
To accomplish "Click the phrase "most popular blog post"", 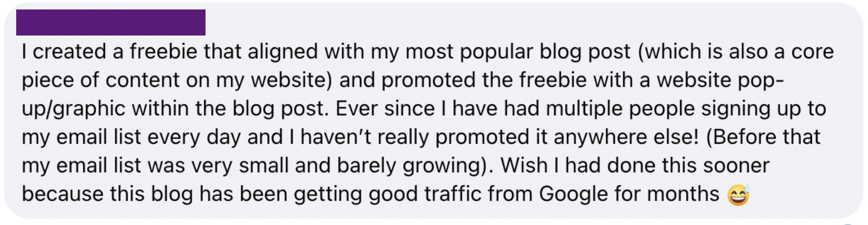I will point(518,52).
